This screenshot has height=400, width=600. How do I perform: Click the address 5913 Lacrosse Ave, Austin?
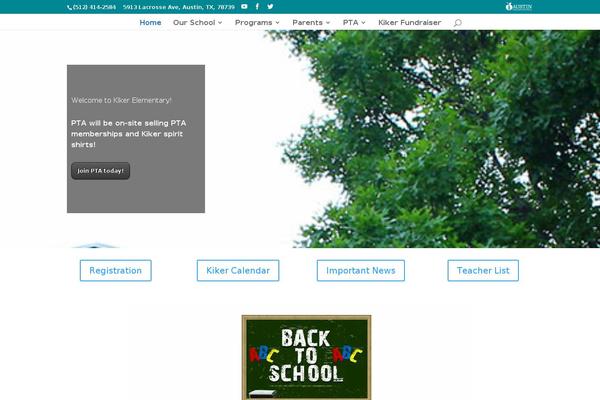point(179,7)
